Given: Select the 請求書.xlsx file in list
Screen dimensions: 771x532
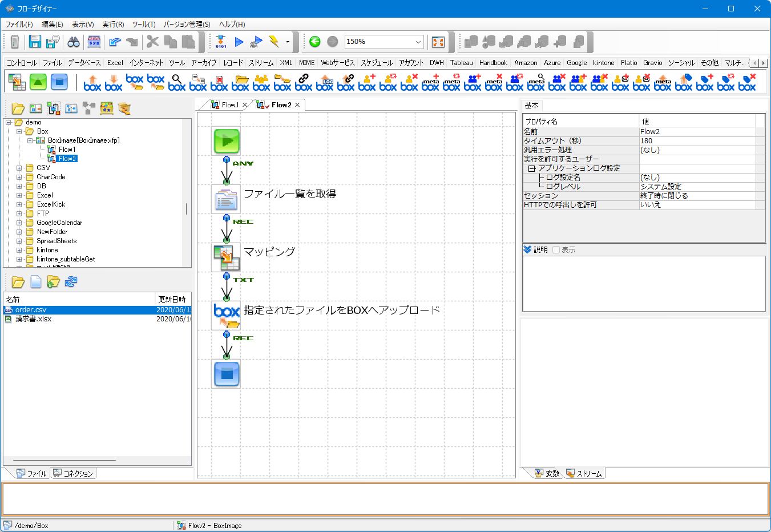Looking at the screenshot, I should coord(33,319).
